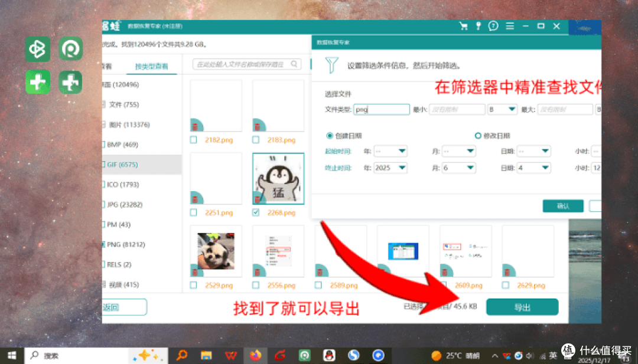The image size is (638, 364).
Task: Open the Windows Start button
Action: [x=12, y=356]
